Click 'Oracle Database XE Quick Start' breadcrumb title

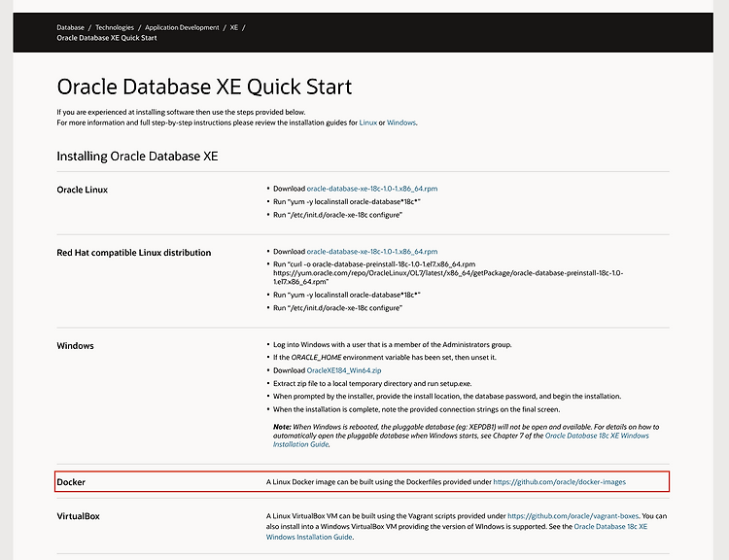(107, 38)
